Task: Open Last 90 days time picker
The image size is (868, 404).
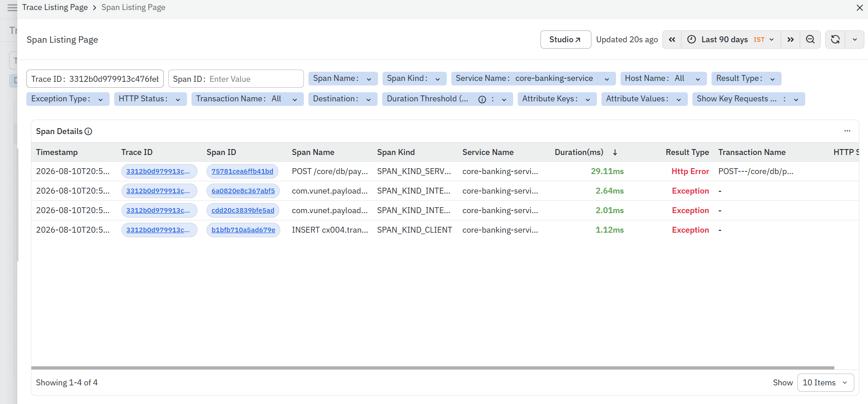Action: pos(731,40)
